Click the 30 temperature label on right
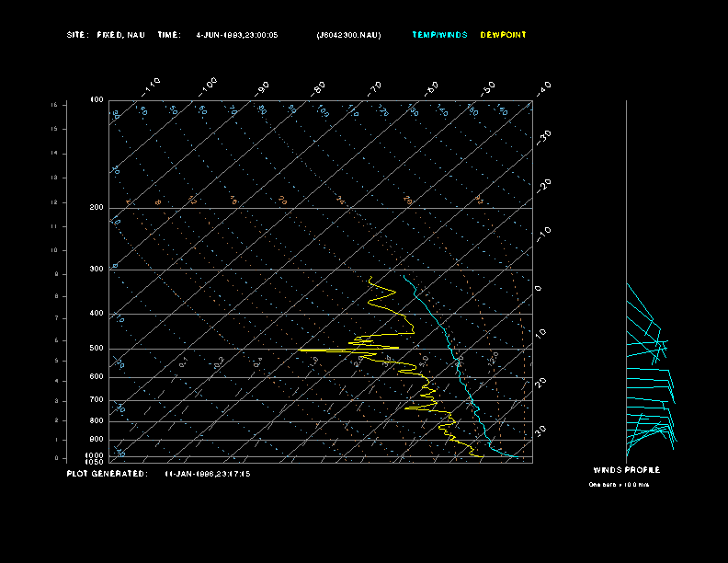 (542, 430)
